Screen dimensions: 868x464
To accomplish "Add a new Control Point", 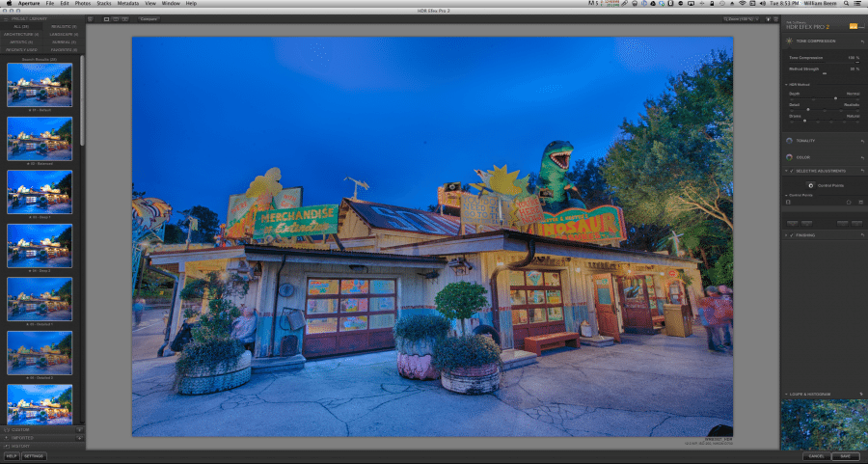I will pyautogui.click(x=810, y=185).
